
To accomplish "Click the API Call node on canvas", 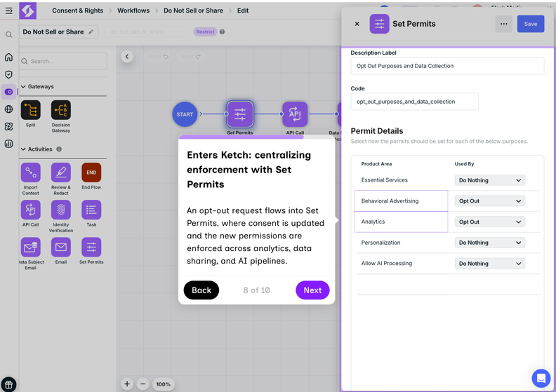I will (295, 114).
